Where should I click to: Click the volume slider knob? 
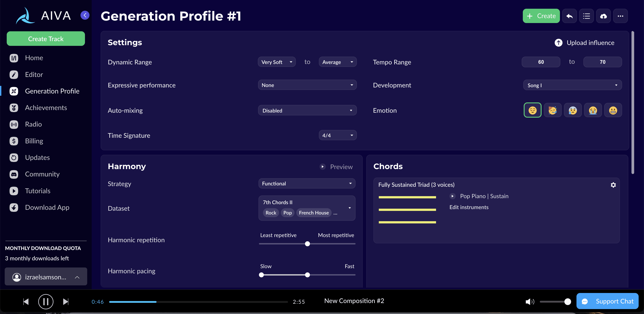[x=568, y=302]
